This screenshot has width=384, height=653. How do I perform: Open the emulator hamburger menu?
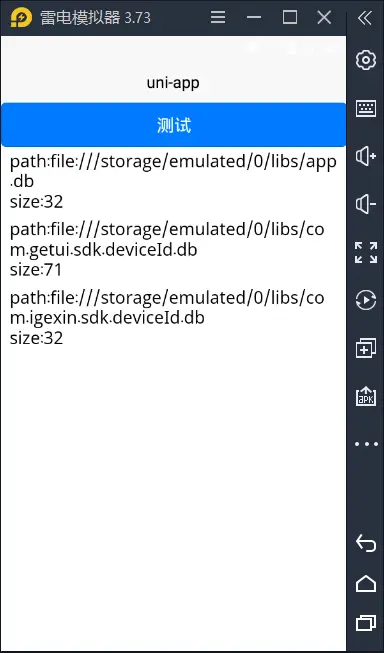(x=218, y=17)
